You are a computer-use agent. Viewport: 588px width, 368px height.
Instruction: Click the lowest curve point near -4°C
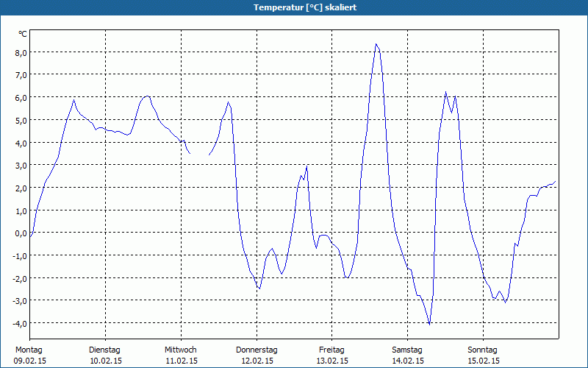429,324
